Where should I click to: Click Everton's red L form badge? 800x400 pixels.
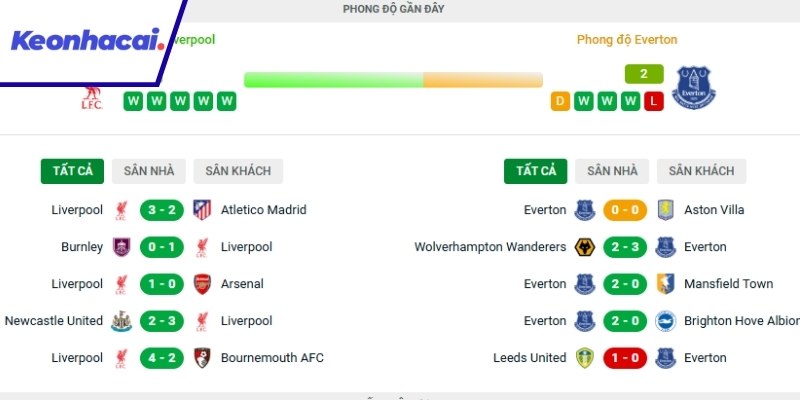tap(653, 101)
